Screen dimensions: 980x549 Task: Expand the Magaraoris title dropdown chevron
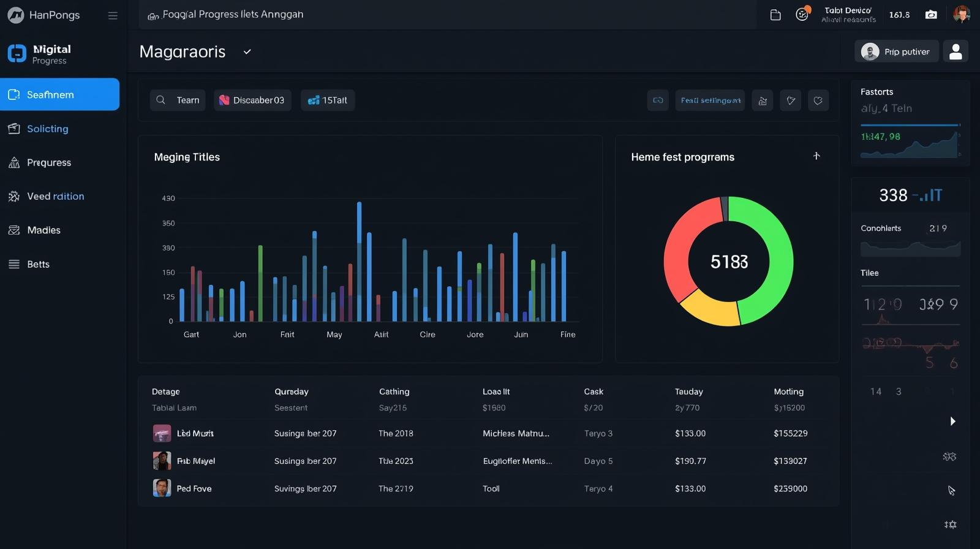pyautogui.click(x=247, y=52)
